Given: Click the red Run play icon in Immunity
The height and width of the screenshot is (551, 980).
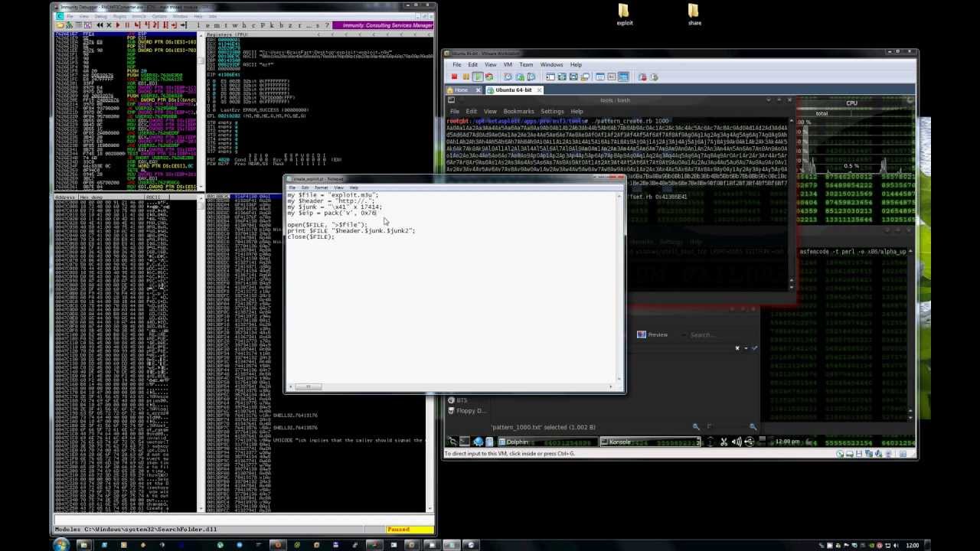Looking at the screenshot, I should [x=118, y=25].
